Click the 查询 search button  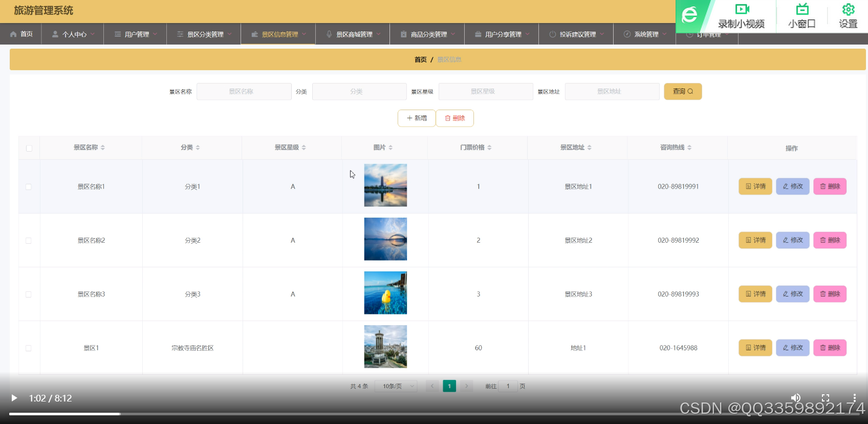click(x=683, y=92)
